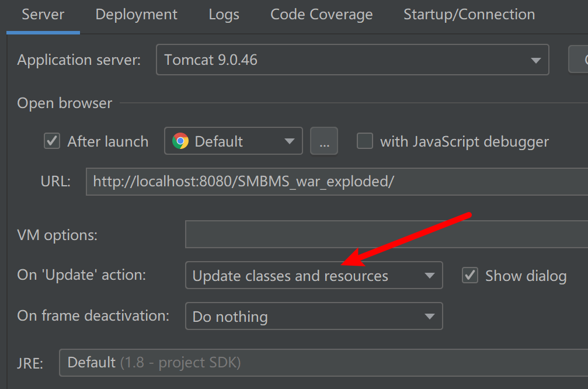The width and height of the screenshot is (588, 389).
Task: Click the browser ellipsis button
Action: click(324, 141)
